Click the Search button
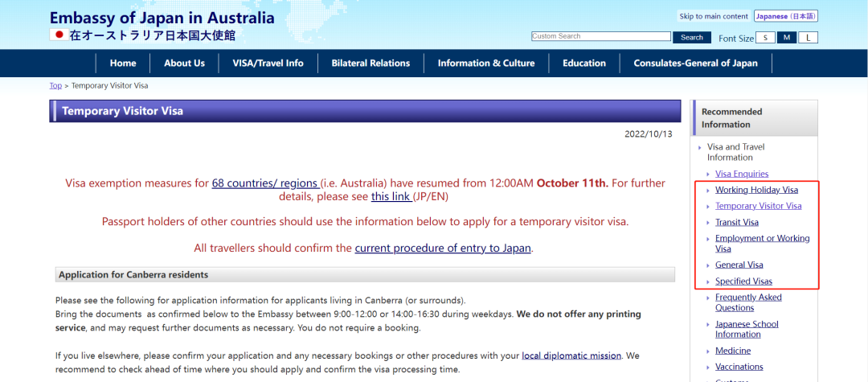Image resolution: width=868 pixels, height=382 pixels. click(x=691, y=38)
